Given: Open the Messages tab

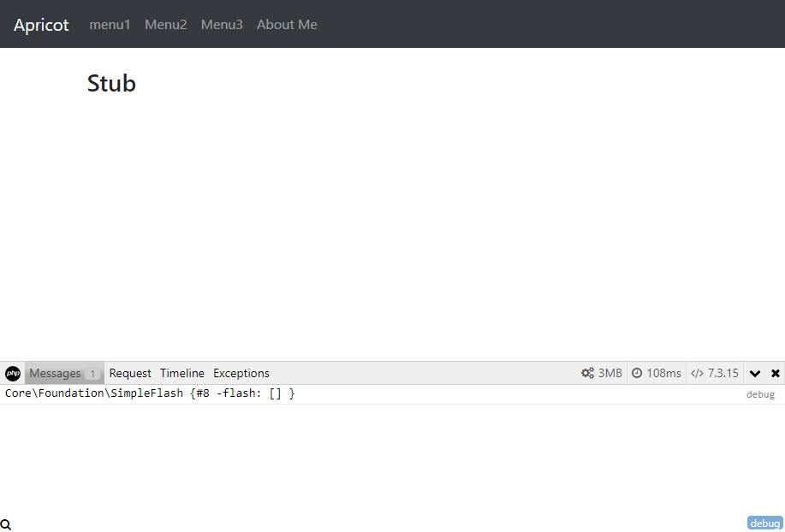Looking at the screenshot, I should pos(55,374).
